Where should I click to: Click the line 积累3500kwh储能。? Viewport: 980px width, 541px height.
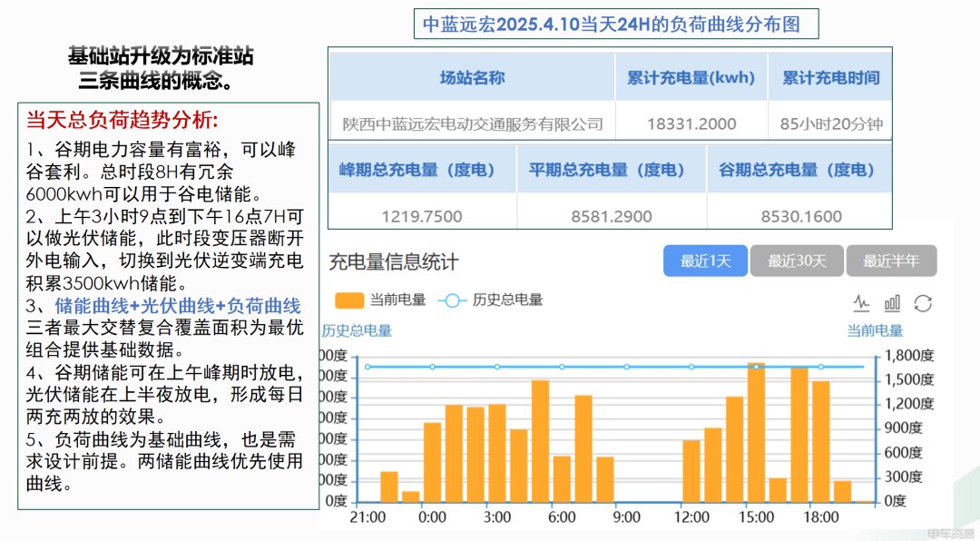click(x=107, y=284)
